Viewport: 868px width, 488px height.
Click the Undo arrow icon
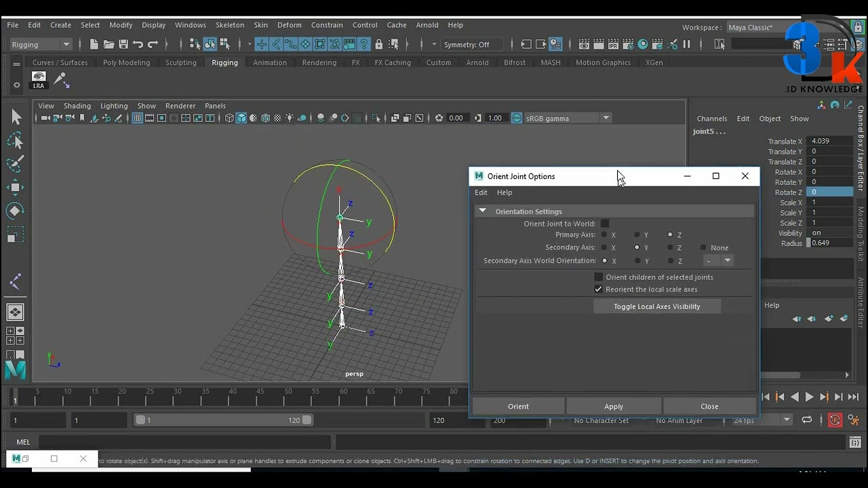tap(138, 44)
